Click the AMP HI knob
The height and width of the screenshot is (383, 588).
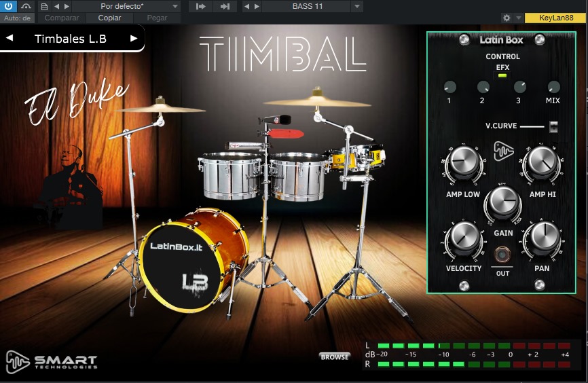[x=542, y=163]
